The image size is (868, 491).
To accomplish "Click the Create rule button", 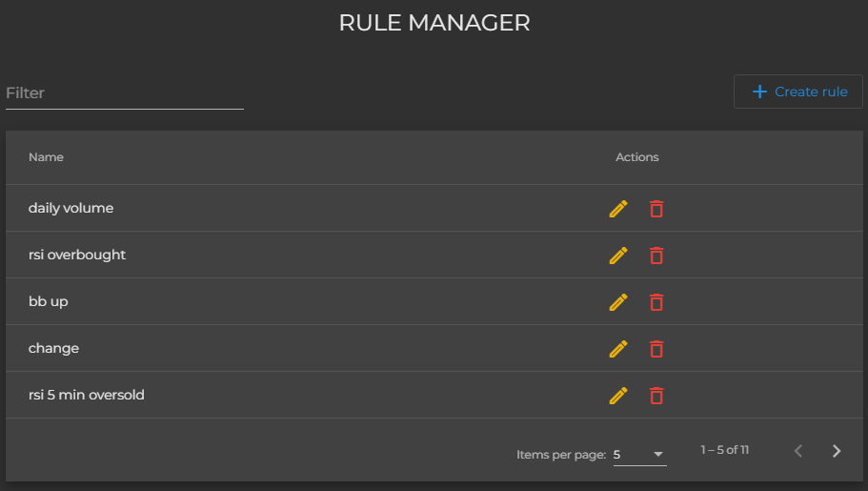I will click(798, 92).
